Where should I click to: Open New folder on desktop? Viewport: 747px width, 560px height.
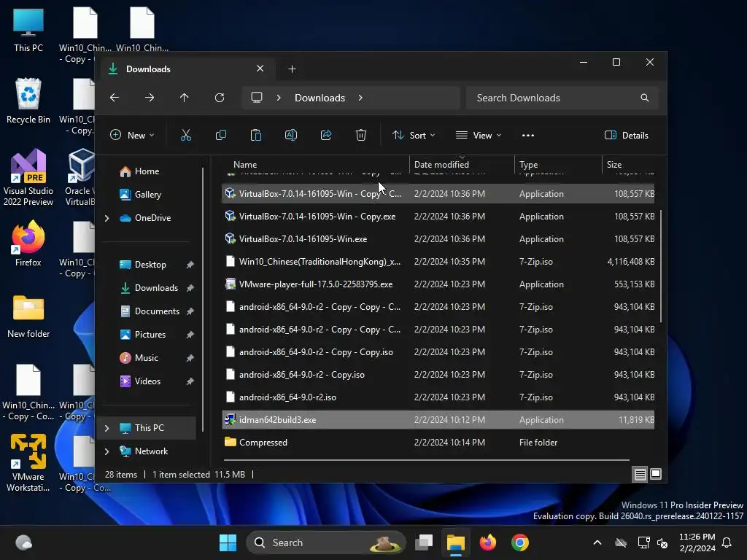28,316
